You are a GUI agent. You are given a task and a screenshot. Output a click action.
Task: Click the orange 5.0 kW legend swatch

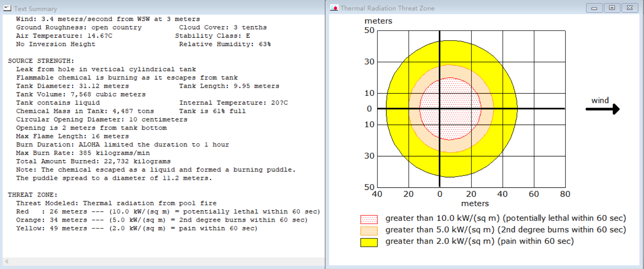369,231
